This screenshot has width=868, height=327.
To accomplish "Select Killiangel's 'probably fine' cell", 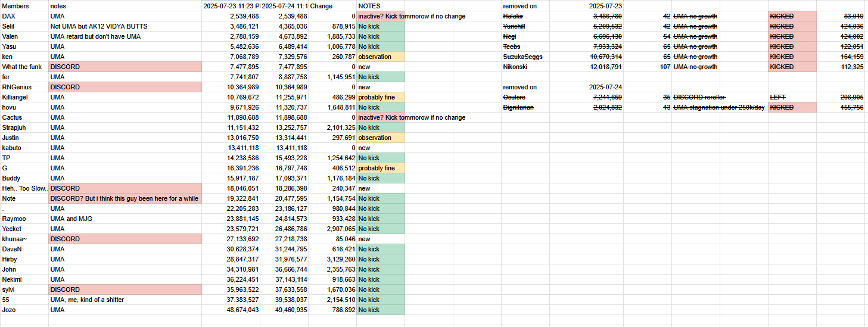I will pos(381,97).
